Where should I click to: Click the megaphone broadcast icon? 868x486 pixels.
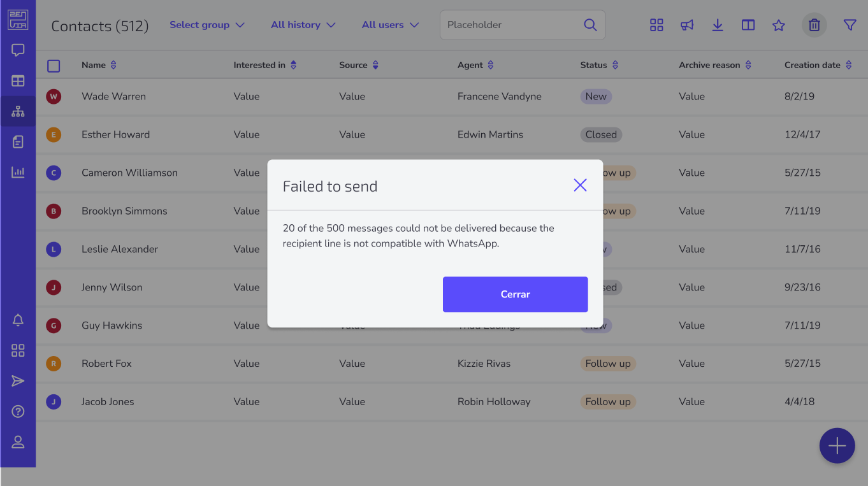click(687, 25)
